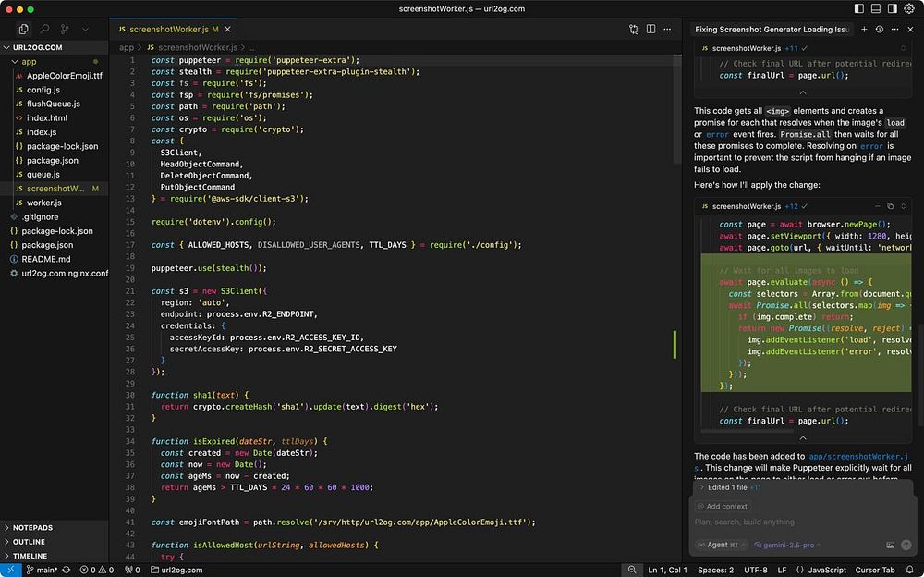Collapse second code block chevron at bottom
Image resolution: width=924 pixels, height=577 pixels.
(803, 437)
